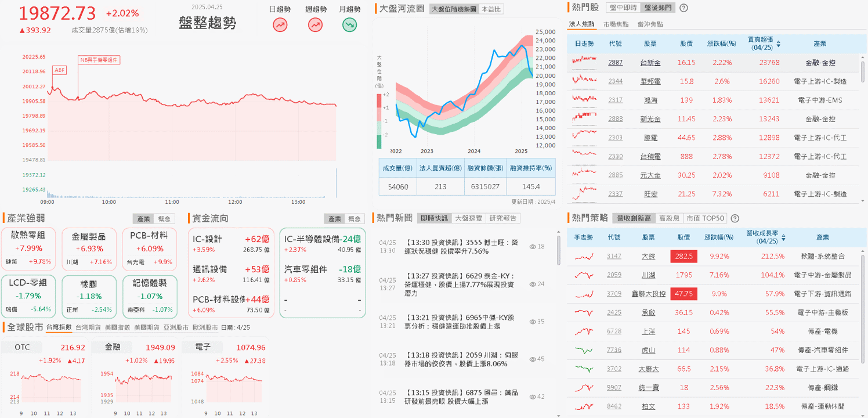Click the 熱門股 table vertical scrollbar
The image size is (868, 418).
pyautogui.click(x=863, y=73)
